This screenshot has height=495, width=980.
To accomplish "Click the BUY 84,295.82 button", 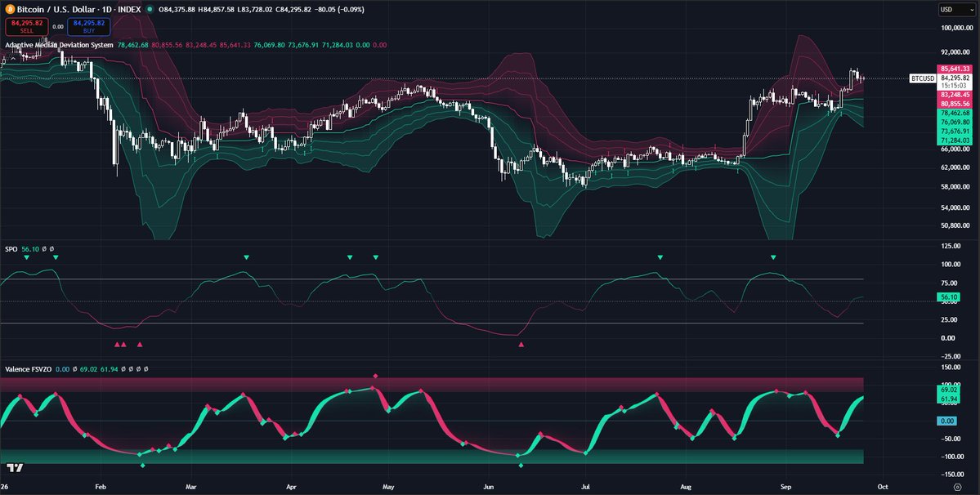I will 89,26.
